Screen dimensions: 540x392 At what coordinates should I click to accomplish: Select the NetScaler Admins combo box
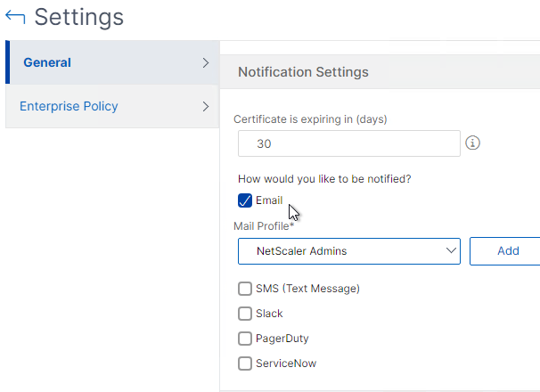349,251
